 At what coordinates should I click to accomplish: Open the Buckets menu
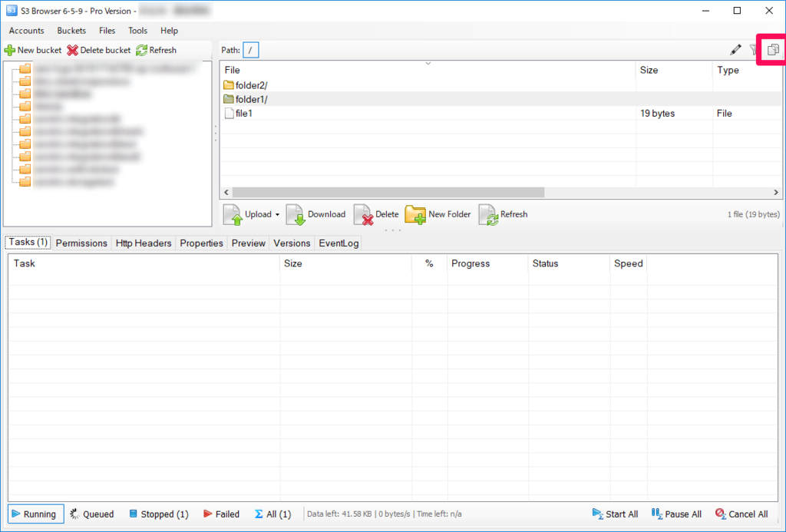pyautogui.click(x=71, y=31)
